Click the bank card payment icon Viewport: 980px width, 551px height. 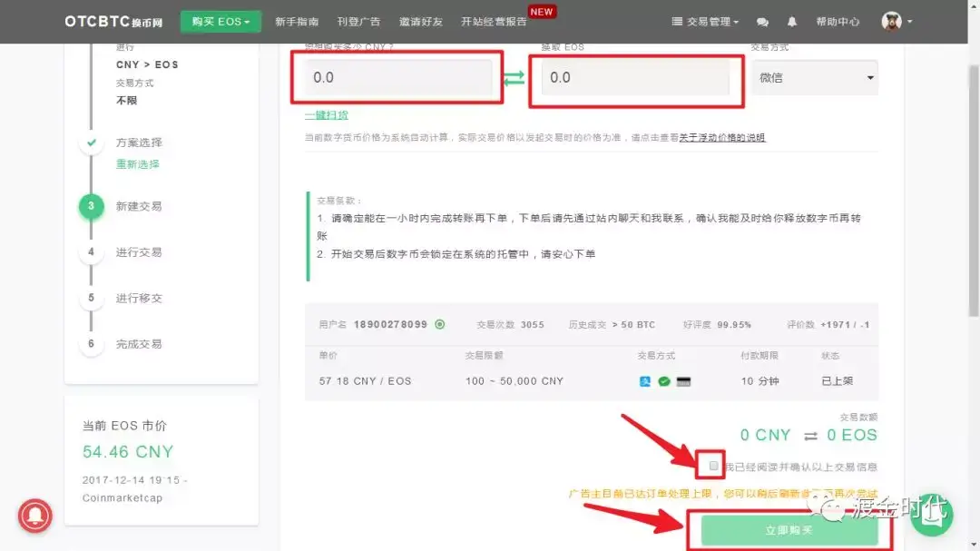(684, 381)
